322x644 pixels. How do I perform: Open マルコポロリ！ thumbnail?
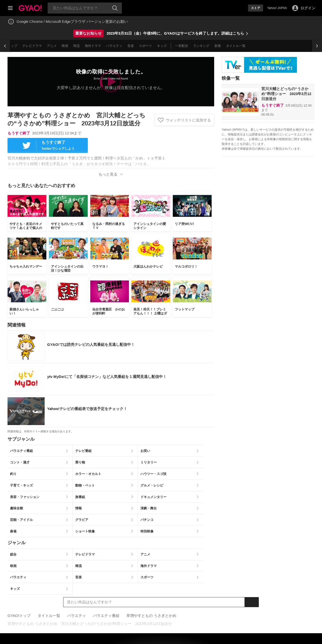tap(192, 249)
